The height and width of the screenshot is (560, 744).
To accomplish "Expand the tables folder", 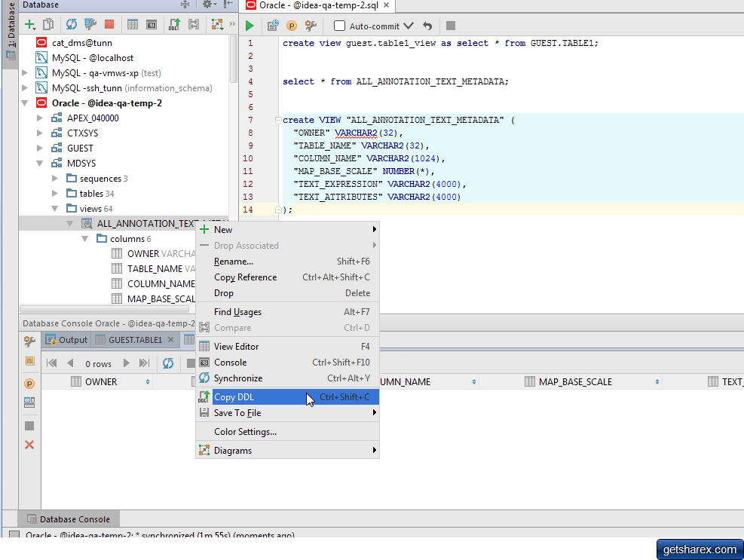I will click(55, 194).
